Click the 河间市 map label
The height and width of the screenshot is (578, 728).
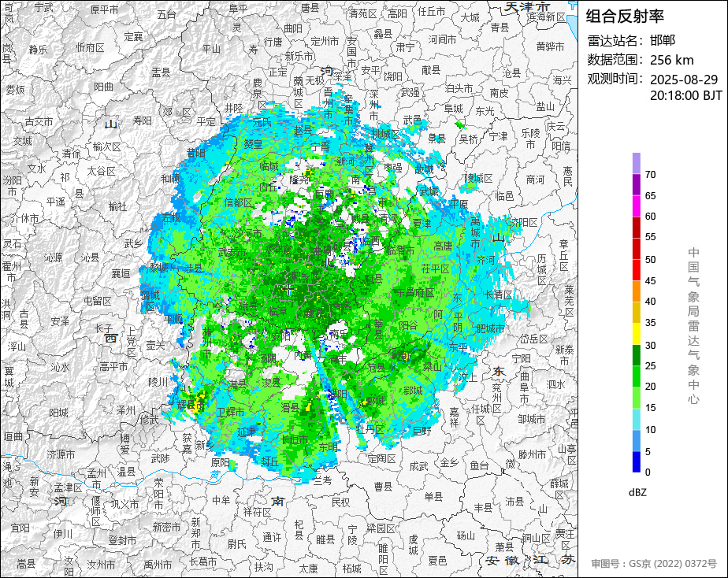pyautogui.click(x=442, y=40)
